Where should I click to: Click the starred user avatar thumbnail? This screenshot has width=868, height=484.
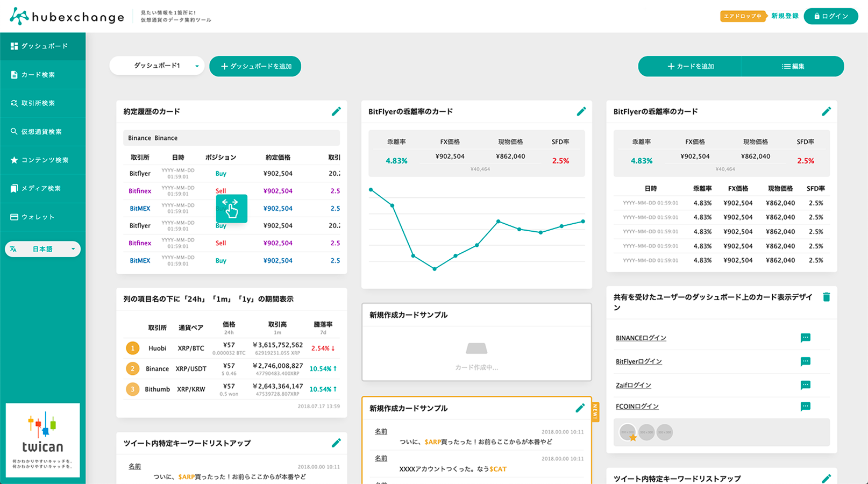click(x=628, y=432)
